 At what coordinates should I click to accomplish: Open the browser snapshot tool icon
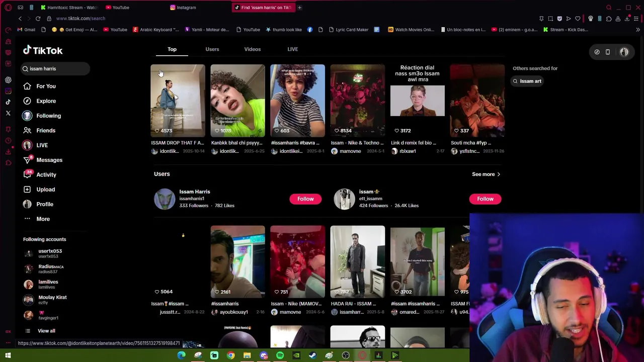[550, 19]
